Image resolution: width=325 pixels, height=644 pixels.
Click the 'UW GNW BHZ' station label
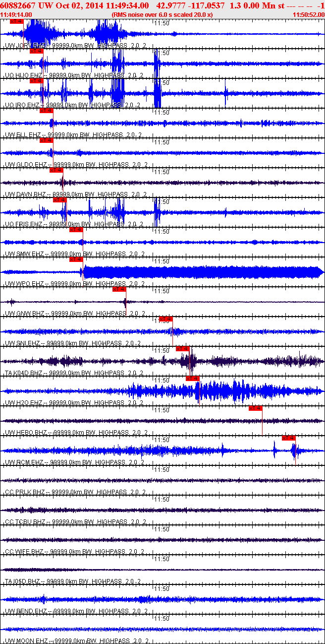click(24, 313)
